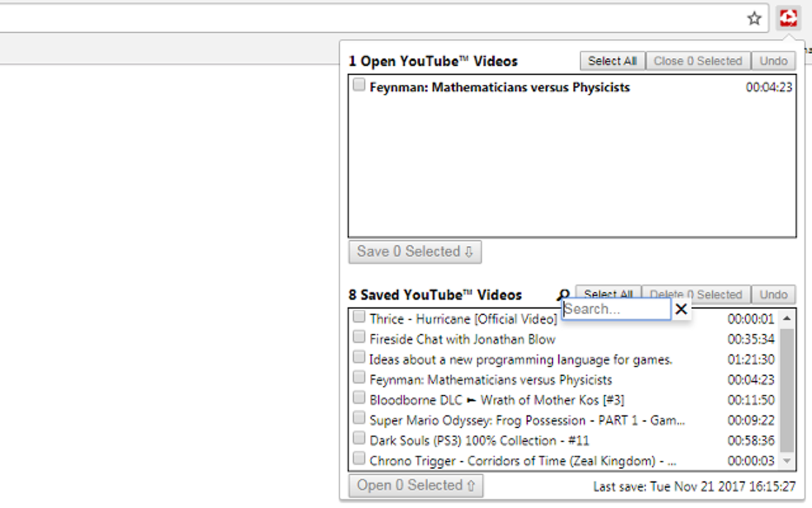
Task: Click the saved list scrollbar up arrow
Action: pyautogui.click(x=787, y=318)
